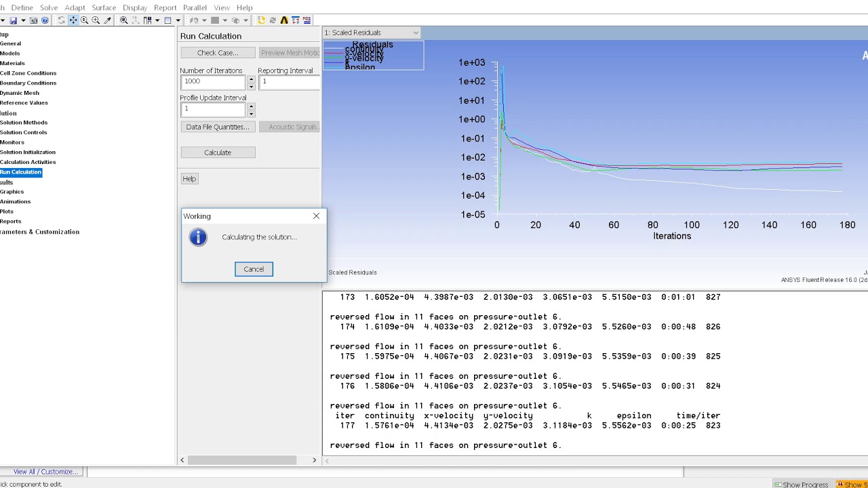Select the Zoom to Area tool
The image size is (868, 488).
pyautogui.click(x=96, y=20)
